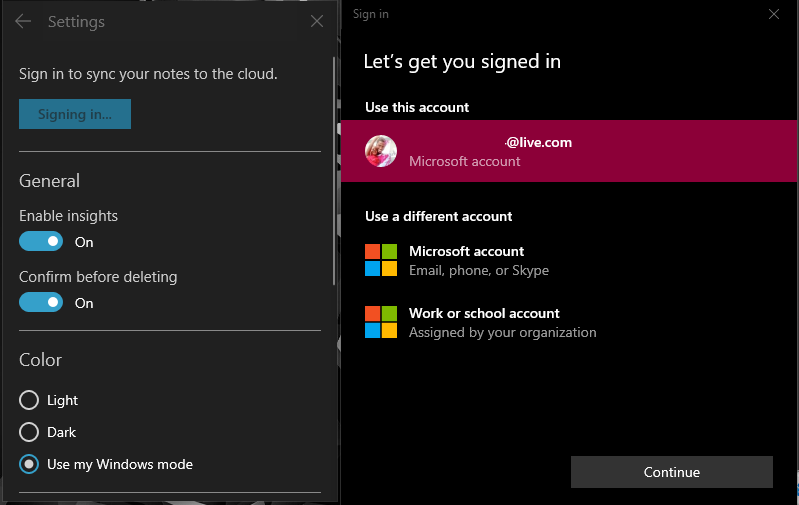Image resolution: width=799 pixels, height=505 pixels.
Task: Turn off the Enable insights toggle
Action: [x=41, y=242]
